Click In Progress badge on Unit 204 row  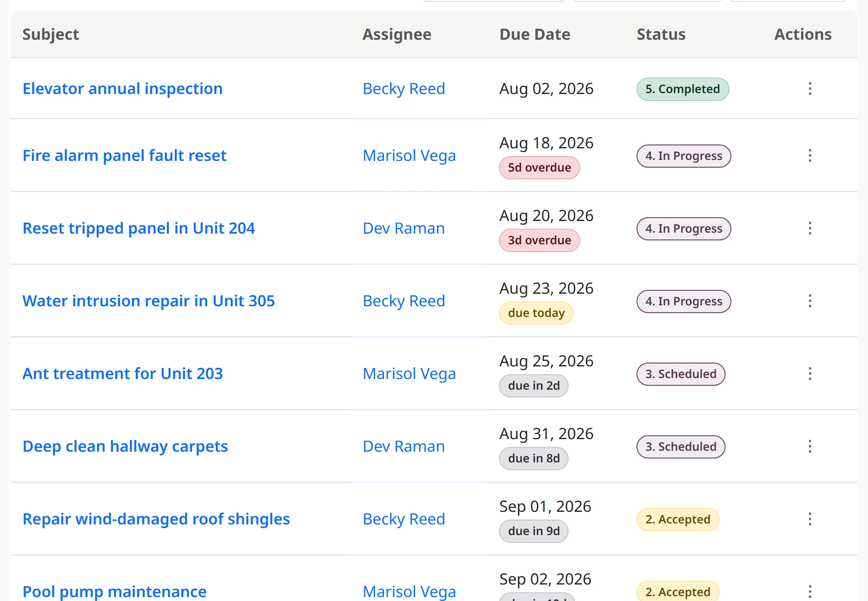point(684,228)
